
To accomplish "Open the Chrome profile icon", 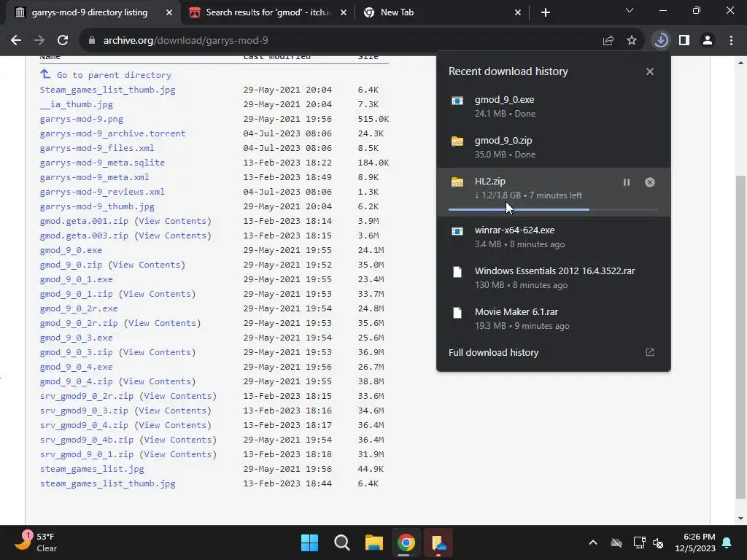I will tap(708, 41).
